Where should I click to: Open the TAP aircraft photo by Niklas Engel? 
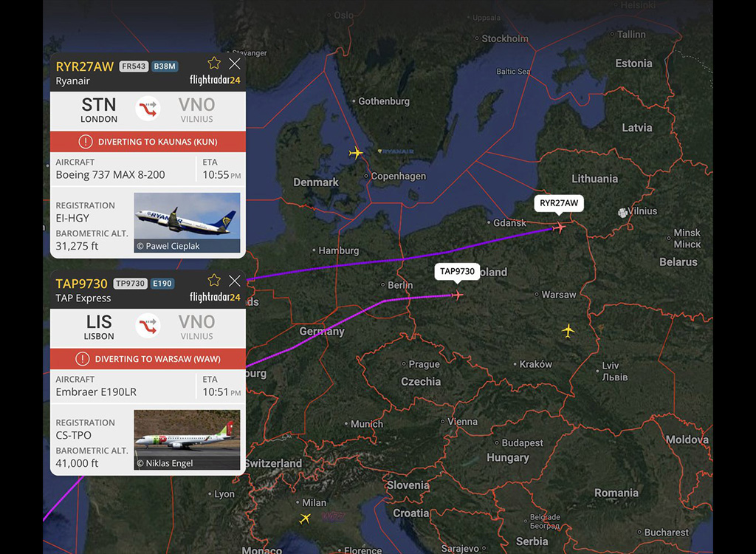(187, 440)
